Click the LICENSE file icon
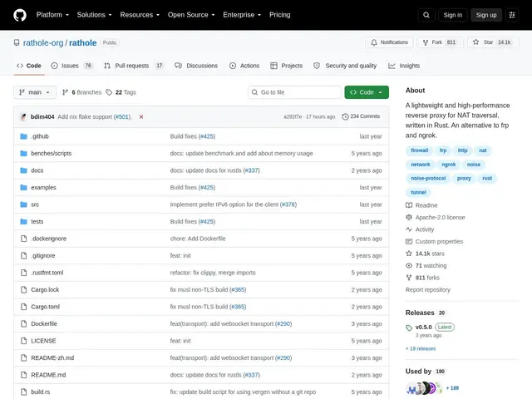This screenshot has height=399, width=532. (23, 341)
